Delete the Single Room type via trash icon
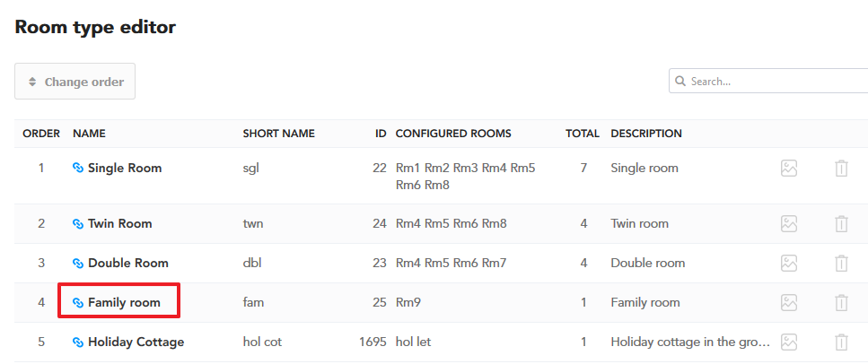 (841, 169)
